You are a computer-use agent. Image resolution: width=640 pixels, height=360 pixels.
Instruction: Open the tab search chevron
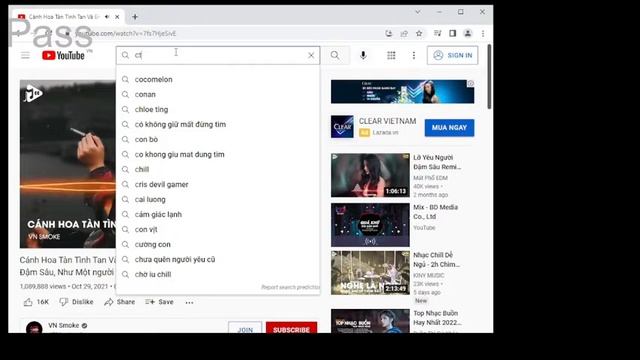[418, 12]
